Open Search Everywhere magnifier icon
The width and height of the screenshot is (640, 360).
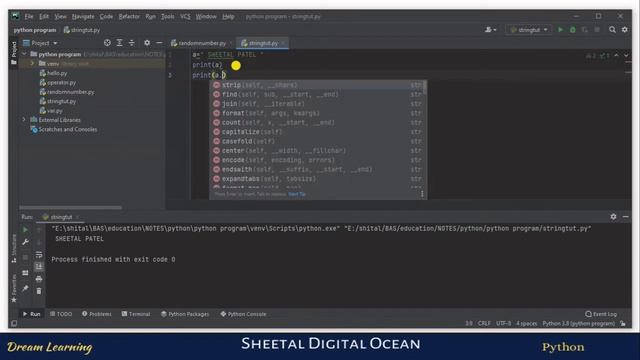[612, 30]
